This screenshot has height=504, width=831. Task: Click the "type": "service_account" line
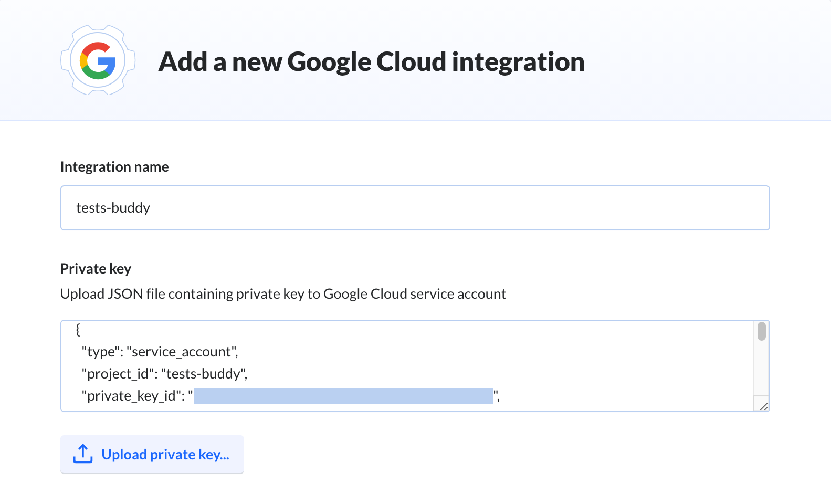160,352
